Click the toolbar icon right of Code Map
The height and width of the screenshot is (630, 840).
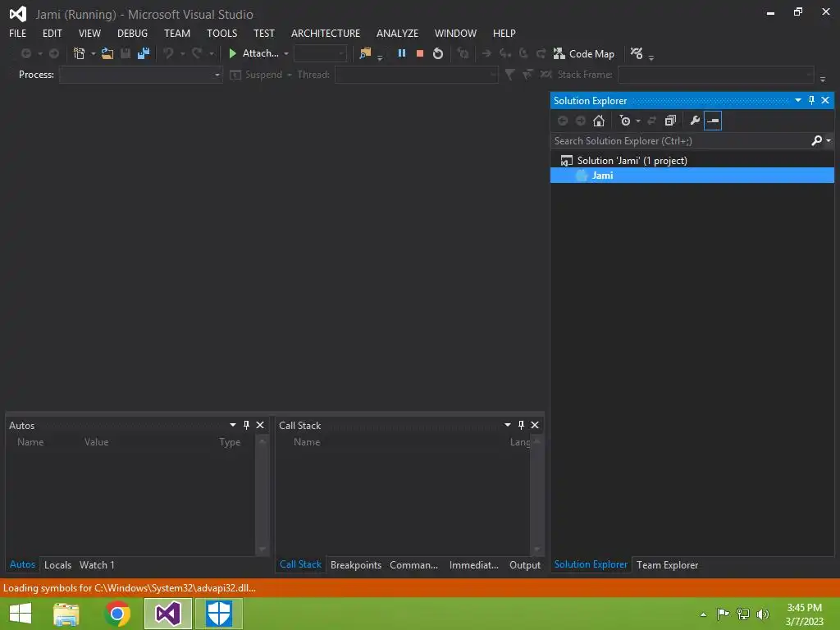click(x=637, y=53)
